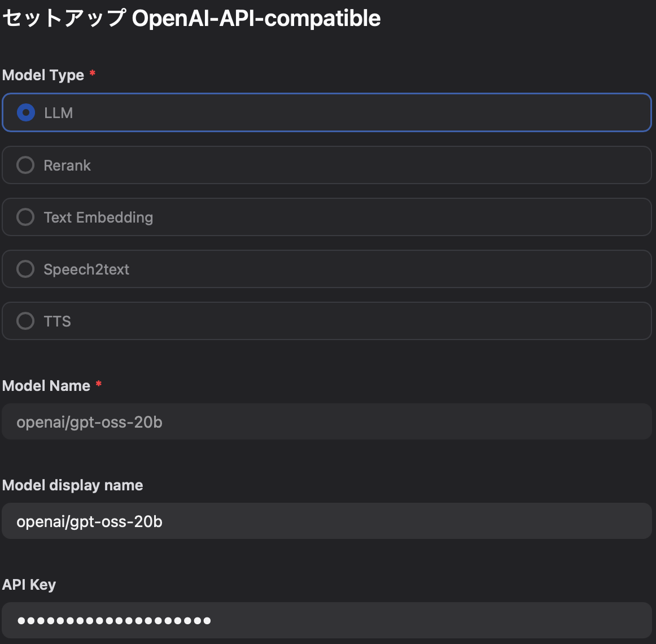The width and height of the screenshot is (656, 644).
Task: Click the Model Name input field
Action: pyautogui.click(x=327, y=421)
